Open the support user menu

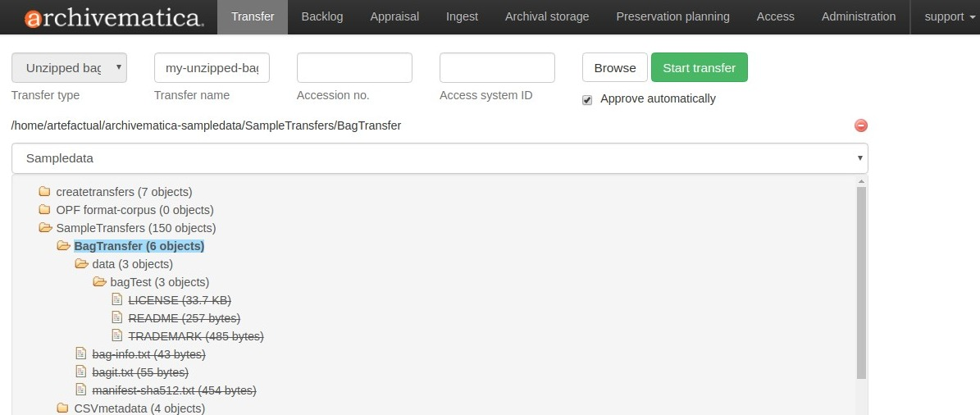(x=944, y=16)
